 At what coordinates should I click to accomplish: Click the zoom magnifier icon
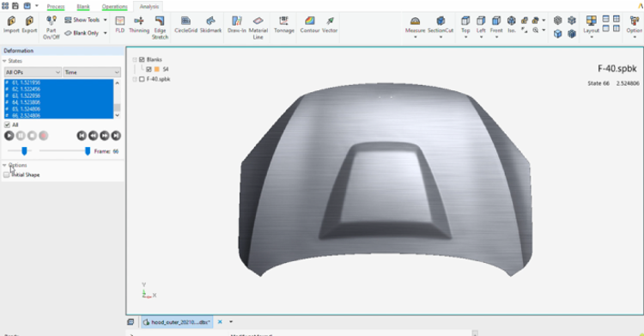(x=536, y=30)
